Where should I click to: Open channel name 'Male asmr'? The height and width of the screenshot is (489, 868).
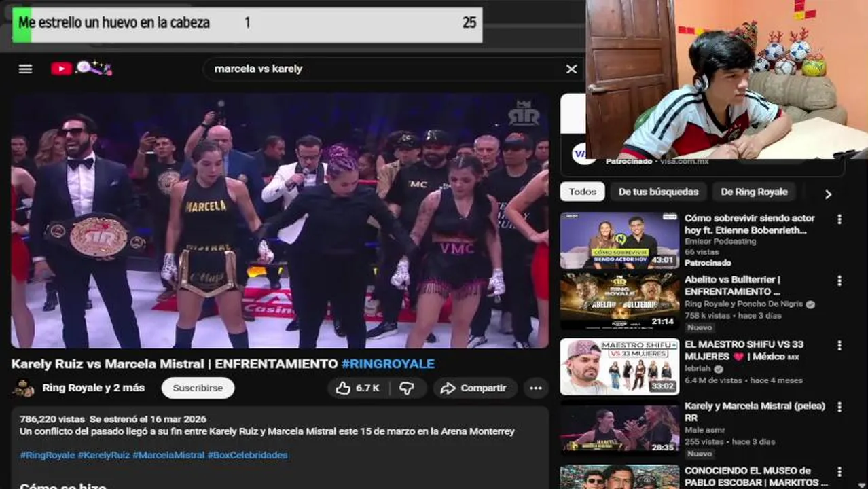[x=704, y=430]
